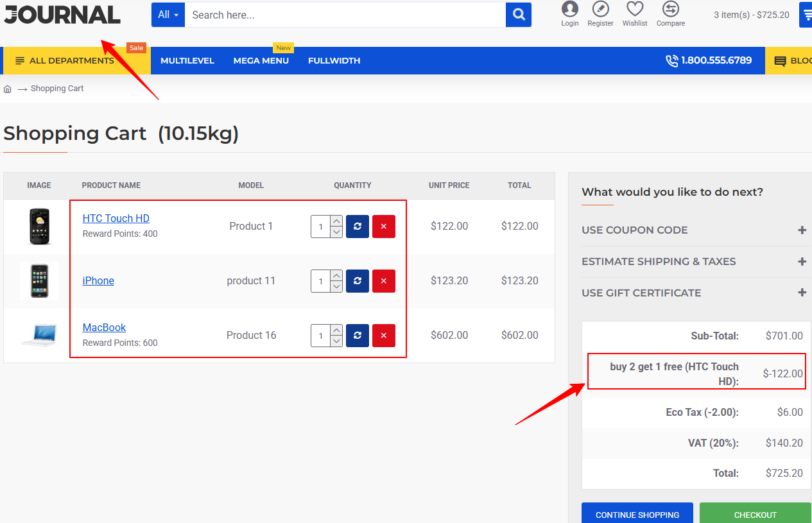Image resolution: width=812 pixels, height=523 pixels.
Task: Click the Unit Price column header
Action: point(449,185)
